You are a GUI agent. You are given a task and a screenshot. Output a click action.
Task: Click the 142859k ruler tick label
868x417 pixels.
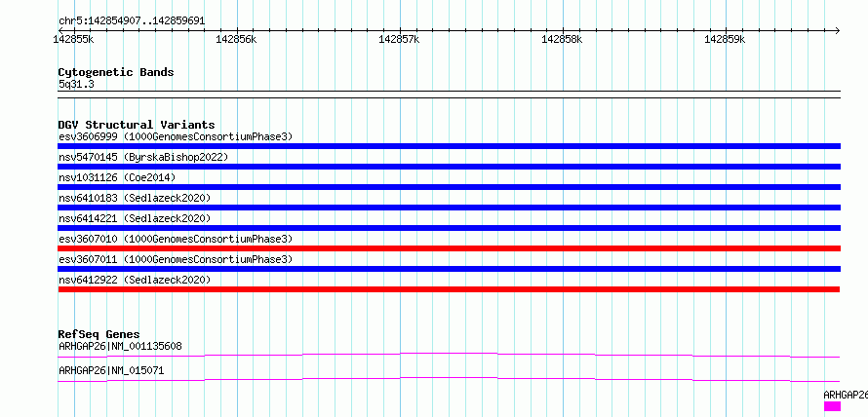725,39
